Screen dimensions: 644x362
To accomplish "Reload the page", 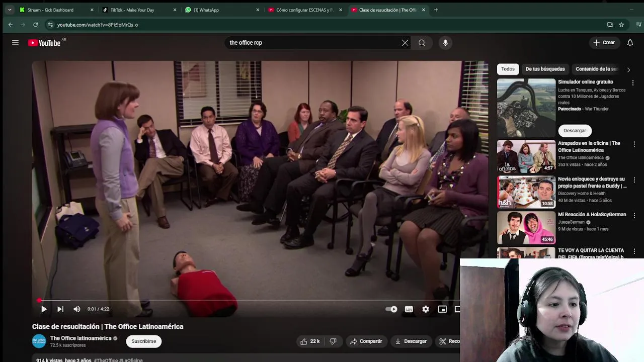I will (x=35, y=25).
